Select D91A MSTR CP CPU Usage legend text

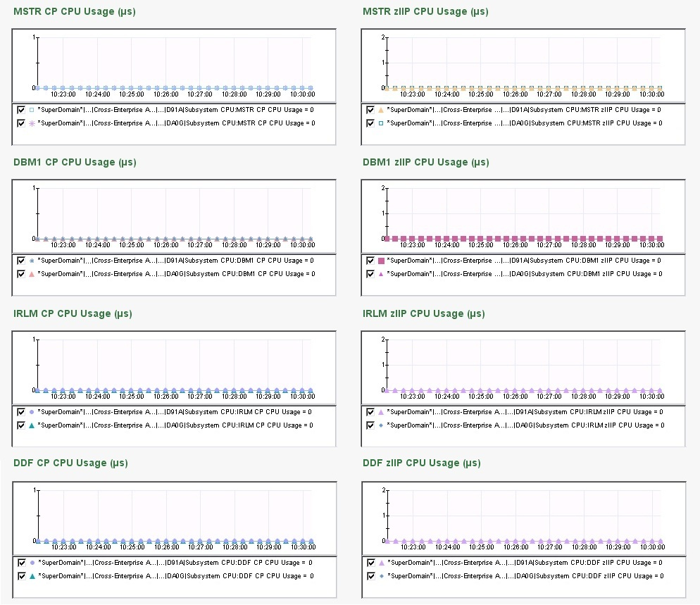[x=176, y=110]
